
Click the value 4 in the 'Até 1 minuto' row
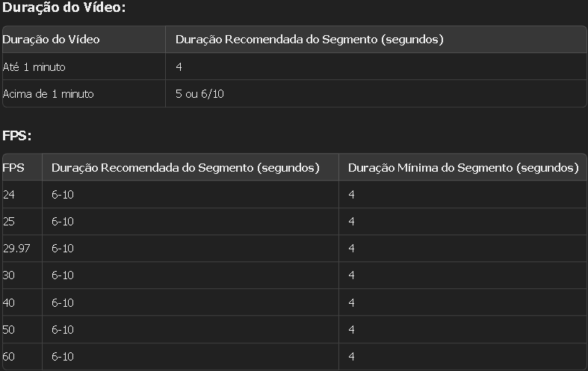[179, 67]
